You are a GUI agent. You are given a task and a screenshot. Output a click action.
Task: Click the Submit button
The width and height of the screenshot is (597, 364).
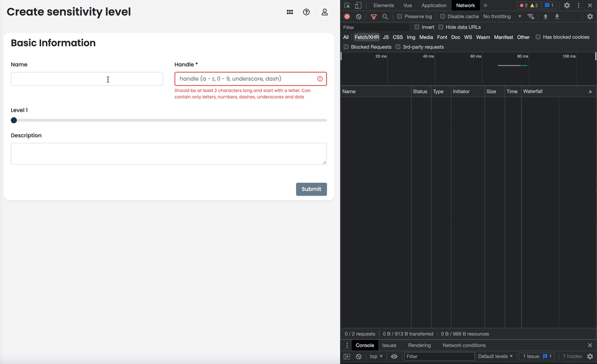tap(311, 189)
